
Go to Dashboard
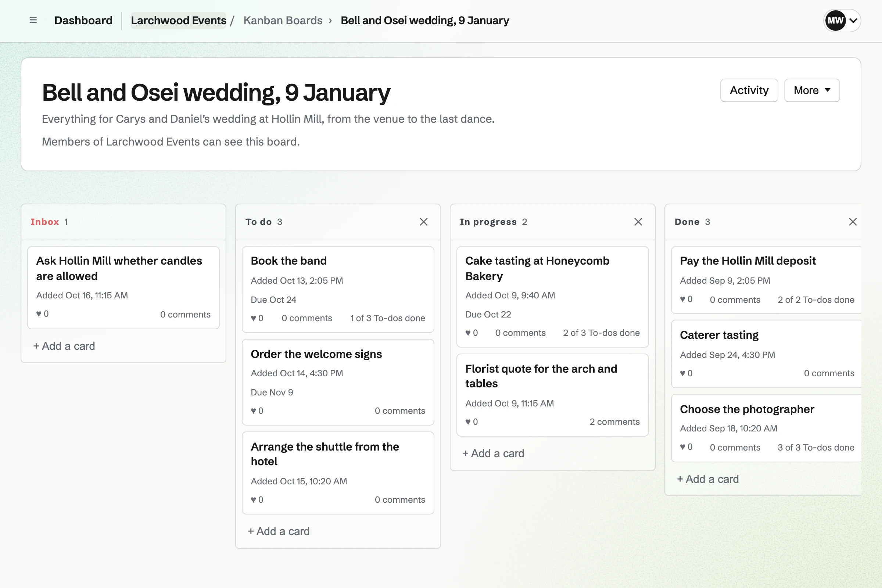point(83,20)
